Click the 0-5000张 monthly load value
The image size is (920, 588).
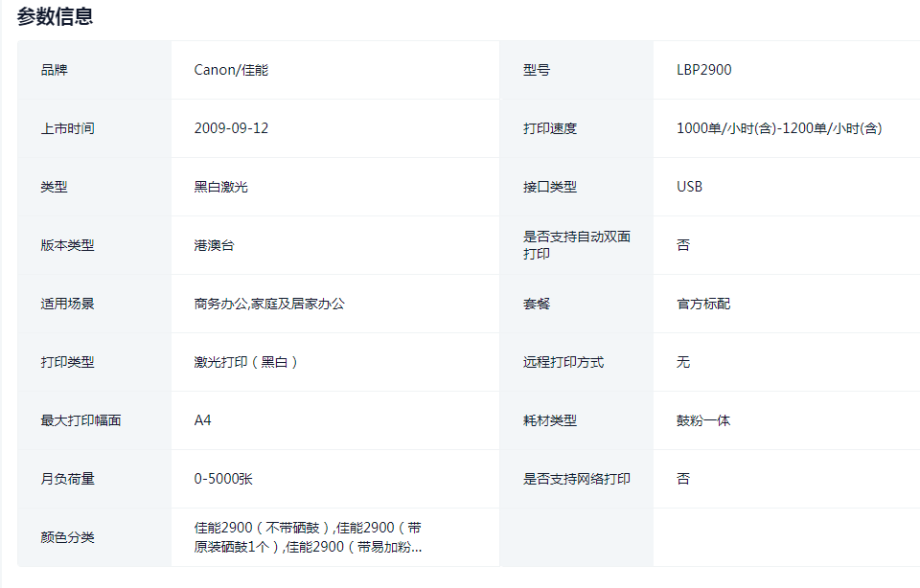click(223, 479)
